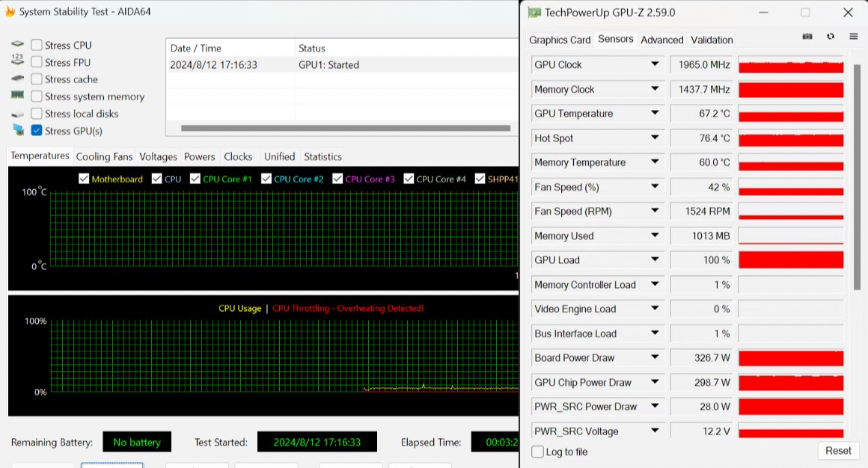The height and width of the screenshot is (468, 868).
Task: Toggle the CPU Core #4 graph checkbox
Action: [409, 179]
